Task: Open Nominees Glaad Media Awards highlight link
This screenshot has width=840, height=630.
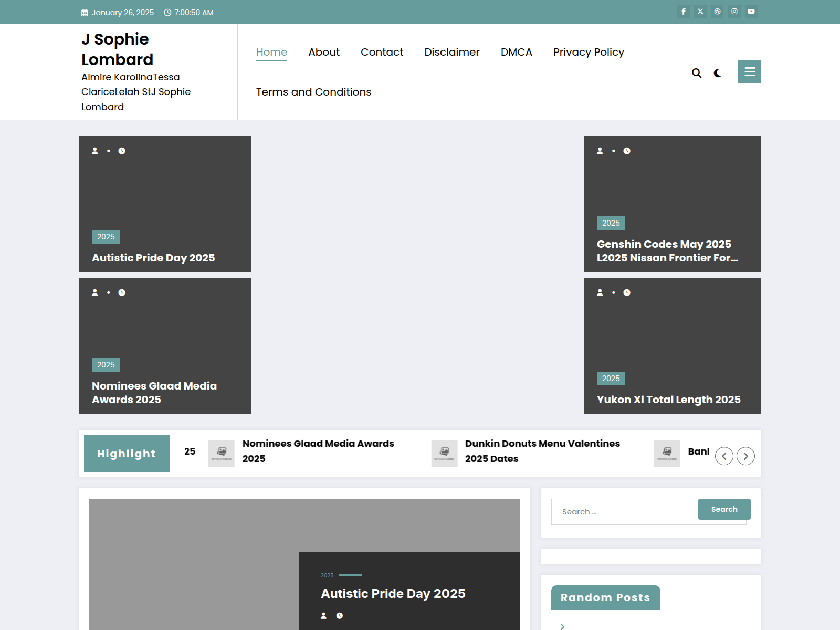Action: point(318,451)
